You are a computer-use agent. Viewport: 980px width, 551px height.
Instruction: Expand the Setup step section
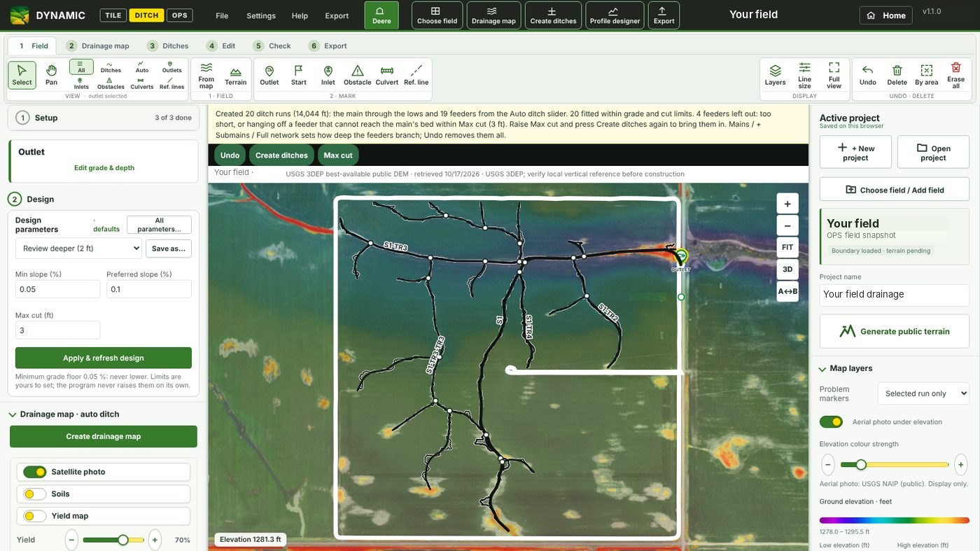pyautogui.click(x=104, y=118)
